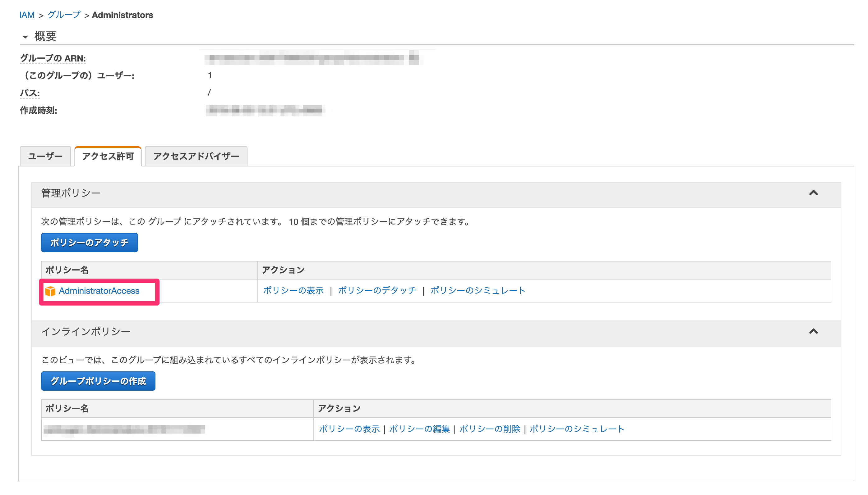The width and height of the screenshot is (868, 495).
Task: Open the AdministratorAccess policy link
Action: 99,291
